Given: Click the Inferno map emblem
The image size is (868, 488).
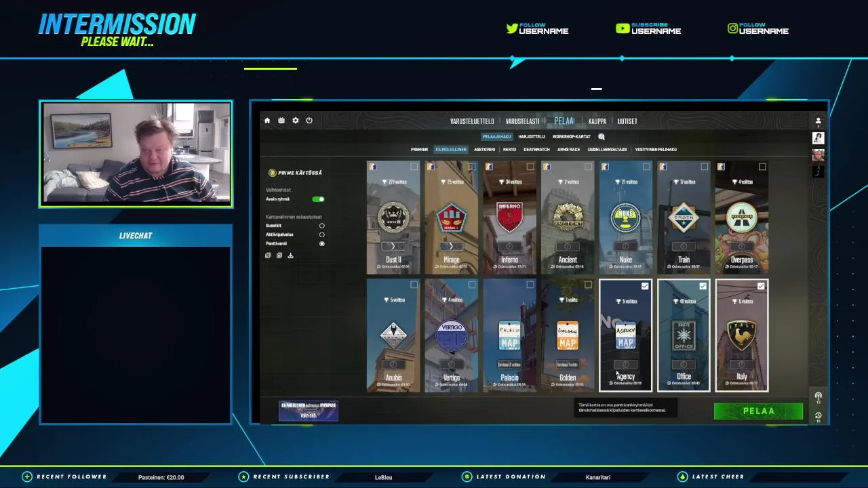Looking at the screenshot, I should (x=509, y=217).
